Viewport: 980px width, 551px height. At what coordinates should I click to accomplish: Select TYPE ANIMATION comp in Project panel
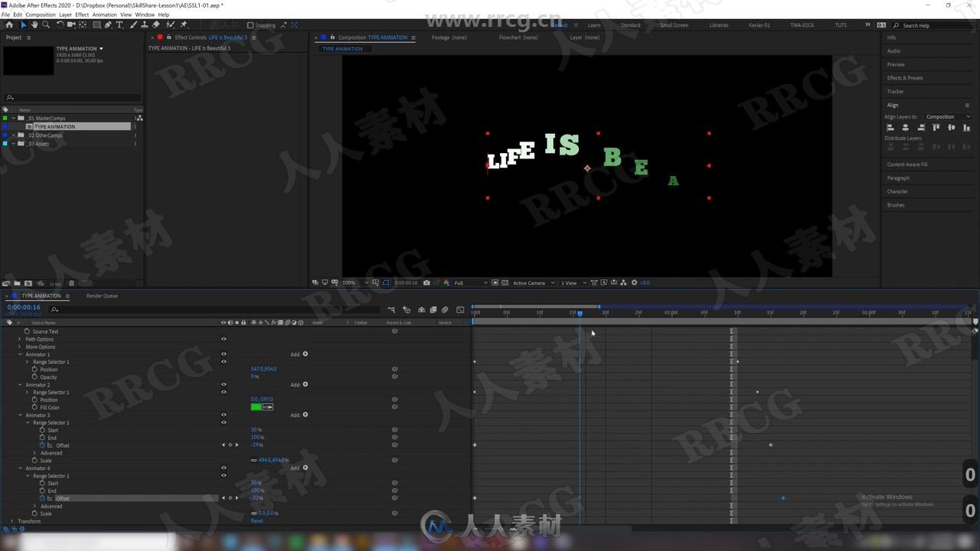click(x=54, y=126)
